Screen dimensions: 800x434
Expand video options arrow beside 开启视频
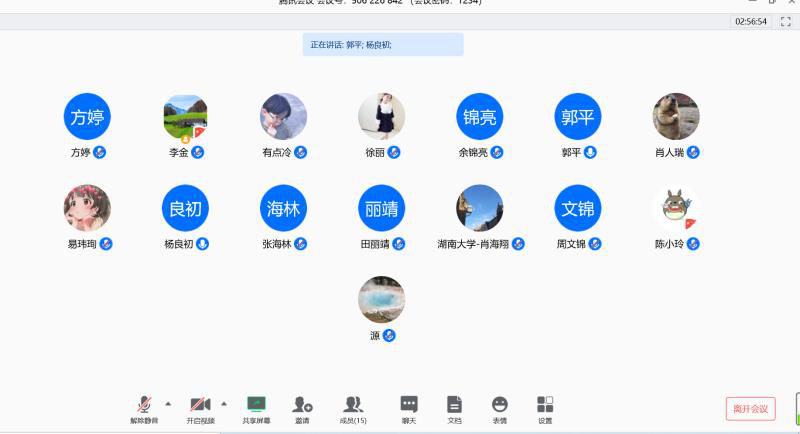click(x=224, y=403)
